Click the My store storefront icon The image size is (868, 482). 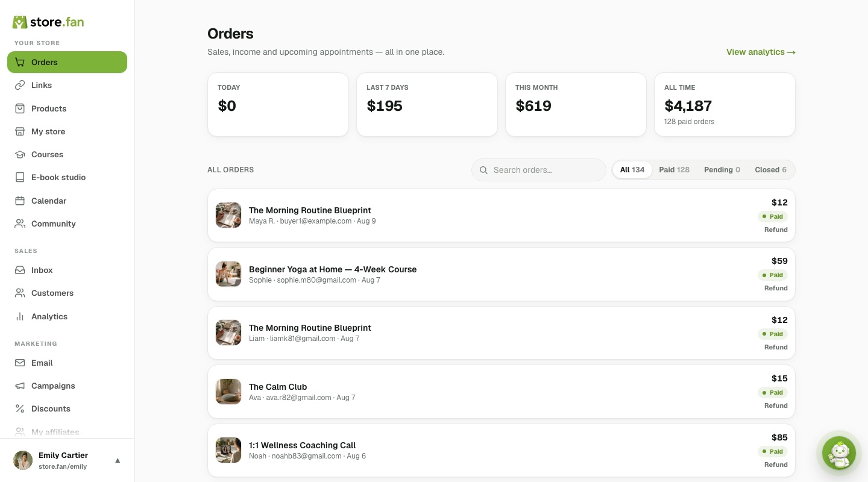20,131
